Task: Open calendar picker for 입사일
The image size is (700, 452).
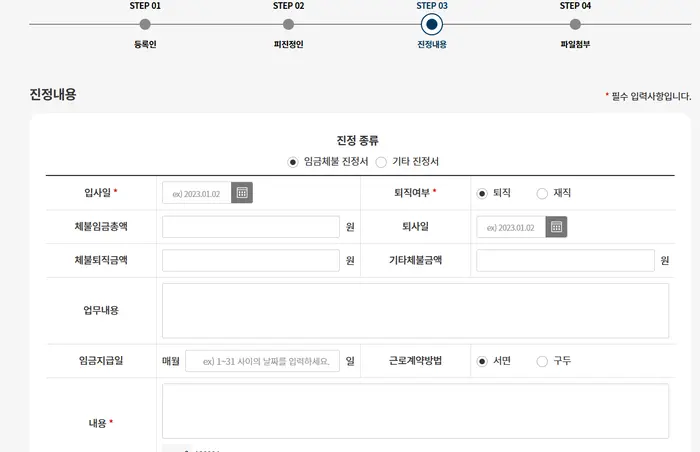Action: click(242, 193)
